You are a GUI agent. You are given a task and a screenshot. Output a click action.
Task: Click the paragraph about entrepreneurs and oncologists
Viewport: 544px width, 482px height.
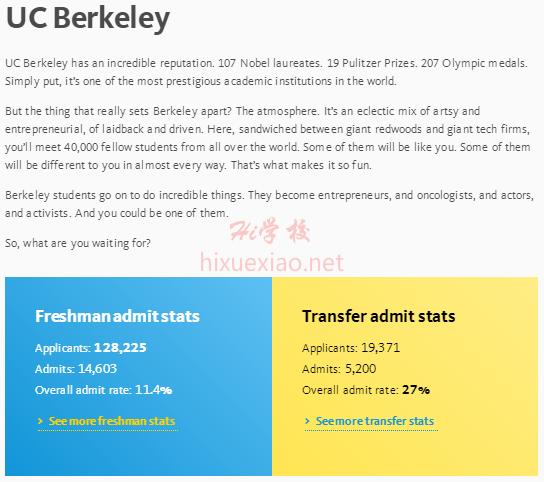[269, 204]
